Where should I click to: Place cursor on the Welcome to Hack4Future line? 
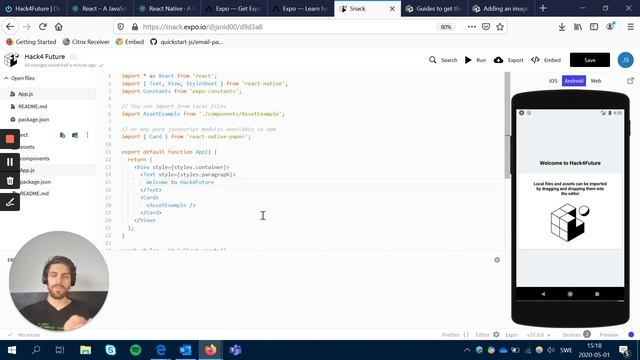tap(180, 182)
